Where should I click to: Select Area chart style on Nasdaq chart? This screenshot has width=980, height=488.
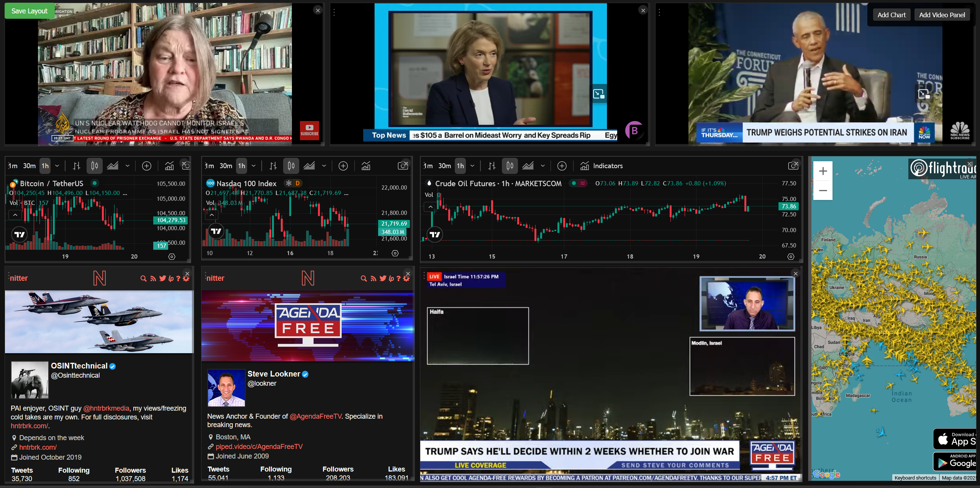(309, 166)
